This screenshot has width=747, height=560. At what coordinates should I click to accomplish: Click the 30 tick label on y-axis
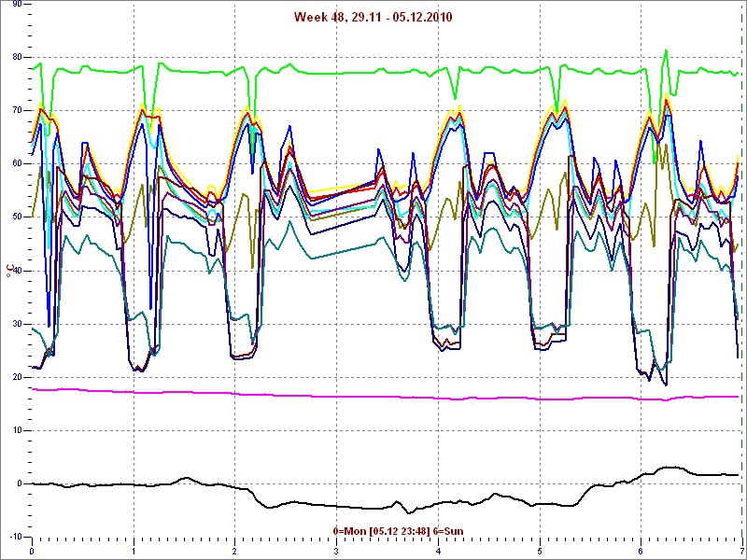point(16,324)
